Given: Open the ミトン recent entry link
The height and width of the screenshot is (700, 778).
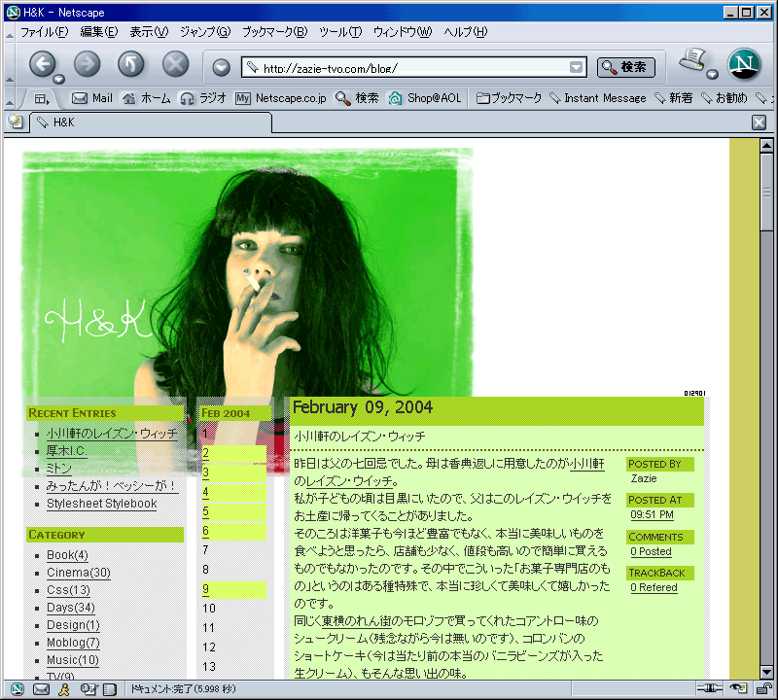Looking at the screenshot, I should 59,469.
